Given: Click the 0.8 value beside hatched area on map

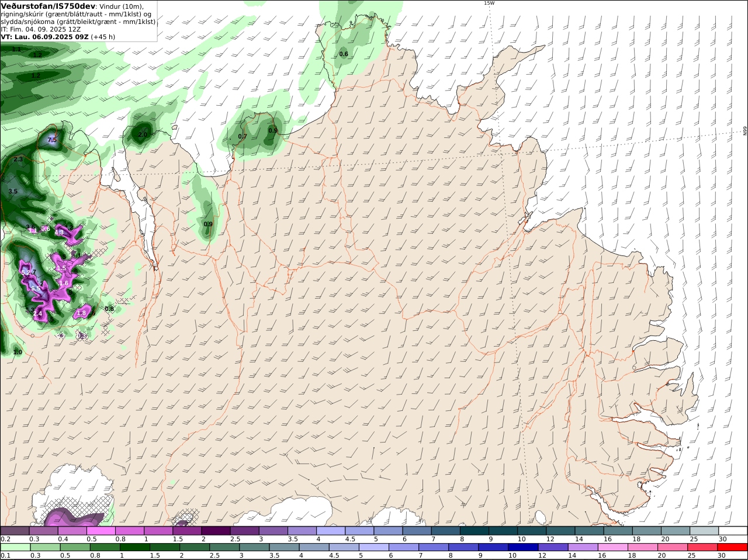Looking at the screenshot, I should pos(109,309).
